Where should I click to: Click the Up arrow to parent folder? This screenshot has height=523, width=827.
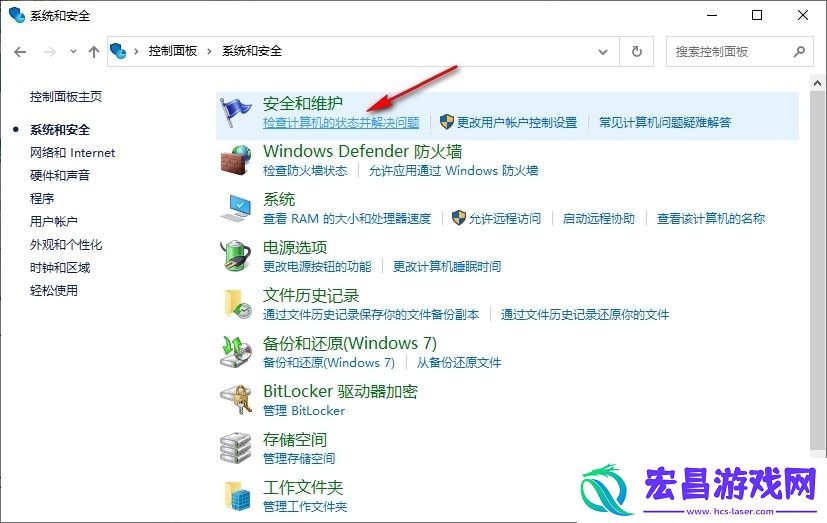point(94,52)
